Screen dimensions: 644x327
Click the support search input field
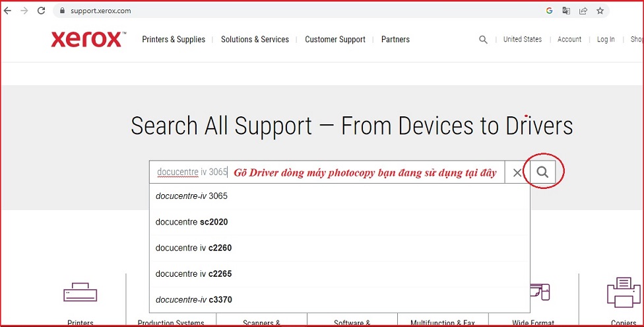(327, 172)
